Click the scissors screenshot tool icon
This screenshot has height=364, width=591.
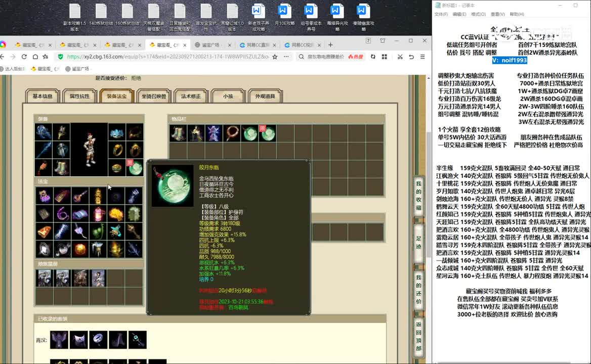(400, 57)
